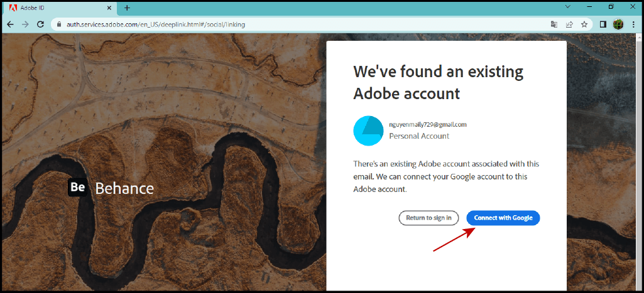The image size is (644, 293).
Task: View site information via the lock icon
Action: point(59,24)
